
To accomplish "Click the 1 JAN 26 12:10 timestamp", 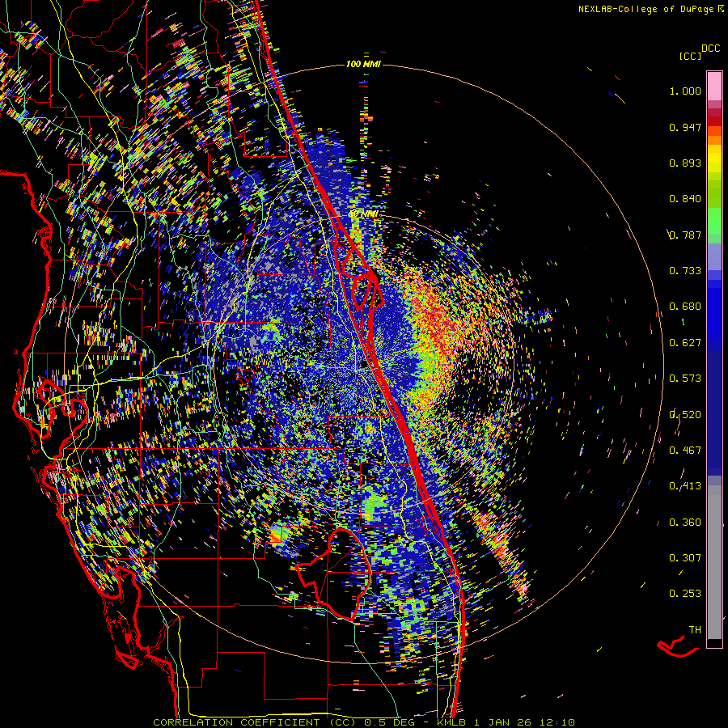I will pos(525,722).
